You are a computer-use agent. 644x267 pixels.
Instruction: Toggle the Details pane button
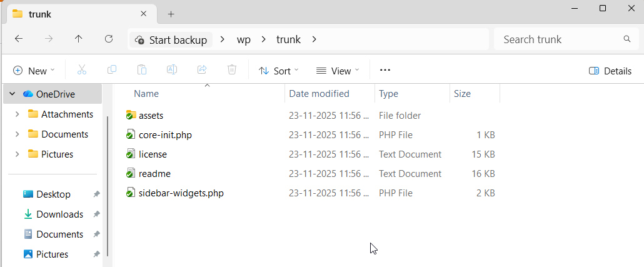610,71
